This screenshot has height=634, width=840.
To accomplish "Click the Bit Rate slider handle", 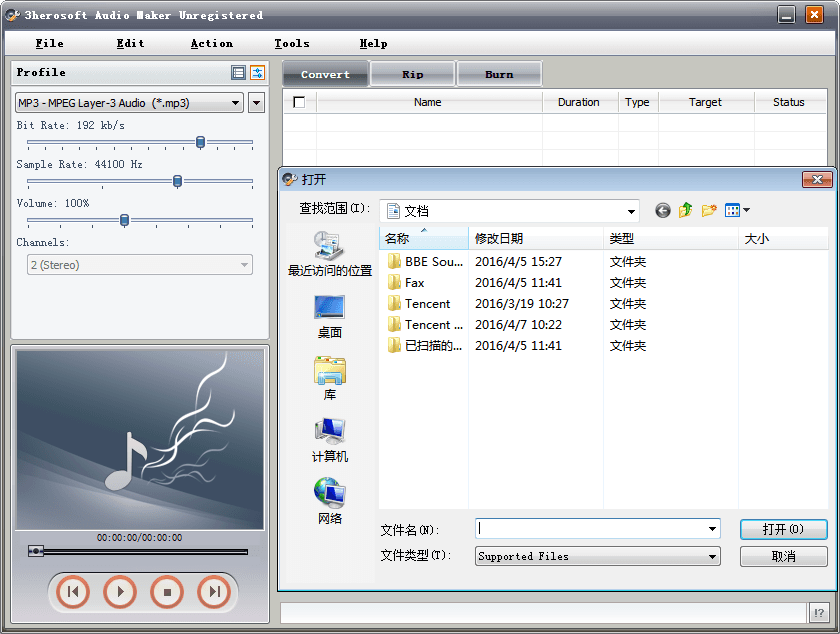I will pos(200,142).
